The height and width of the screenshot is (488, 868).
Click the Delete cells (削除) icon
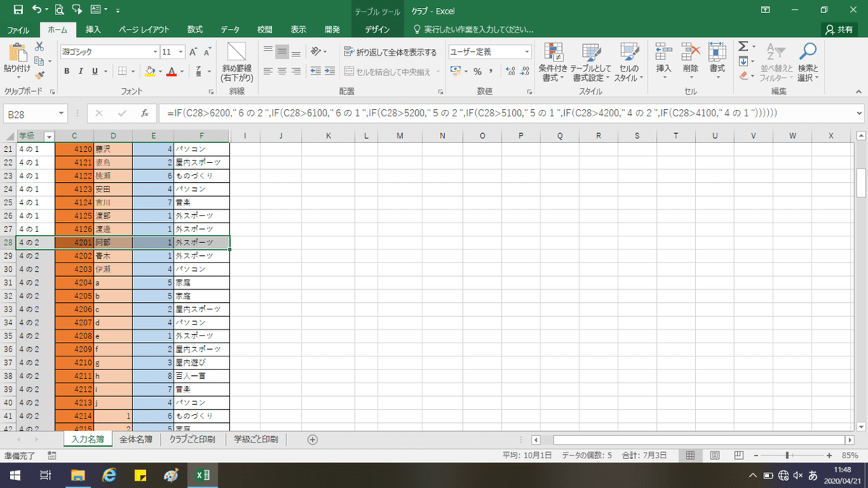691,52
